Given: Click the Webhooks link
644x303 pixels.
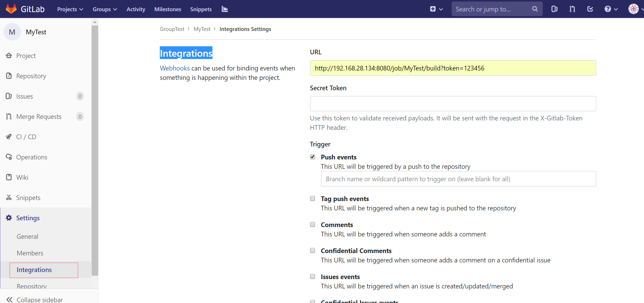Looking at the screenshot, I should (175, 68).
